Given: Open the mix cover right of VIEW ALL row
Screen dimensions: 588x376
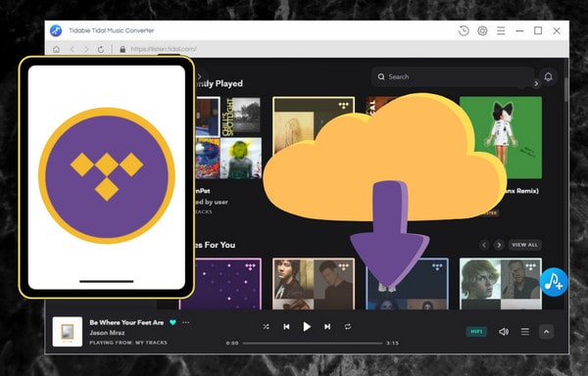Looking at the screenshot, I should pyautogui.click(x=501, y=284).
